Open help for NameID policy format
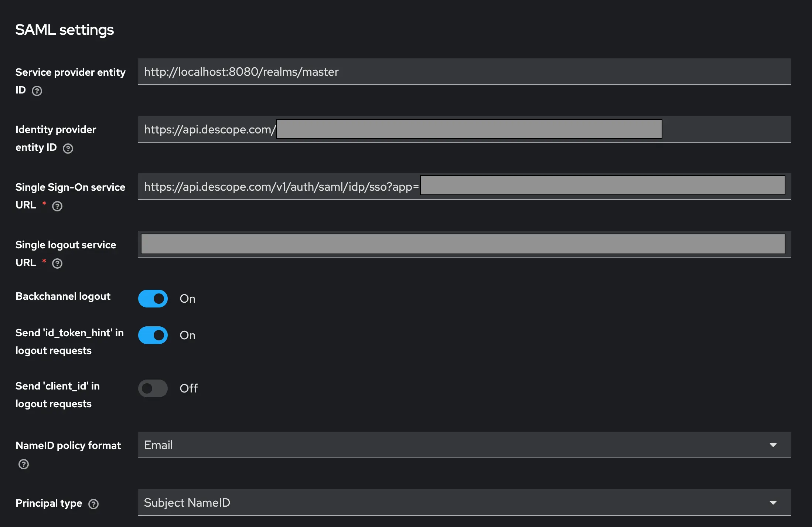 tap(23, 464)
